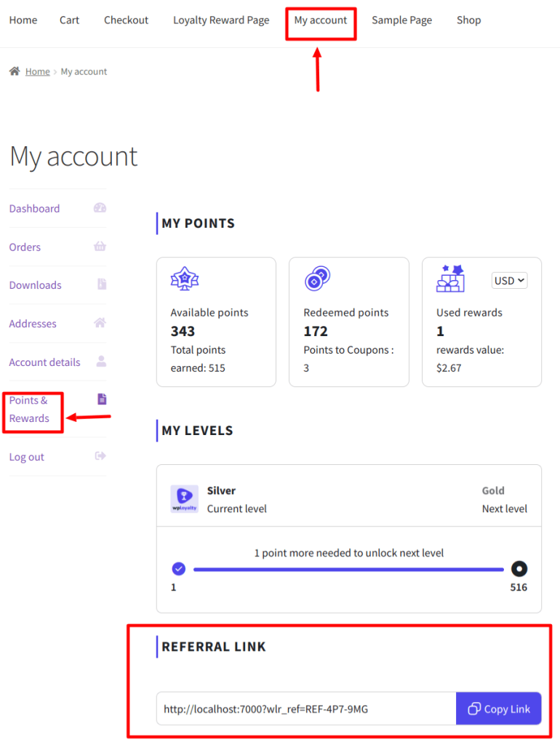Click the 1 point more needed message
Viewport: 560px width, 745px height.
348,553
